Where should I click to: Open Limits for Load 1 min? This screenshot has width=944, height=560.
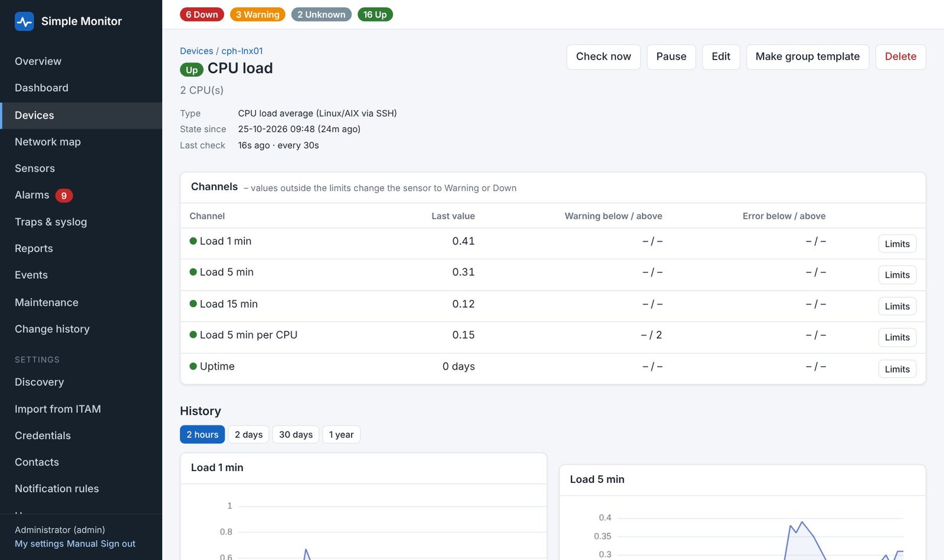click(897, 244)
